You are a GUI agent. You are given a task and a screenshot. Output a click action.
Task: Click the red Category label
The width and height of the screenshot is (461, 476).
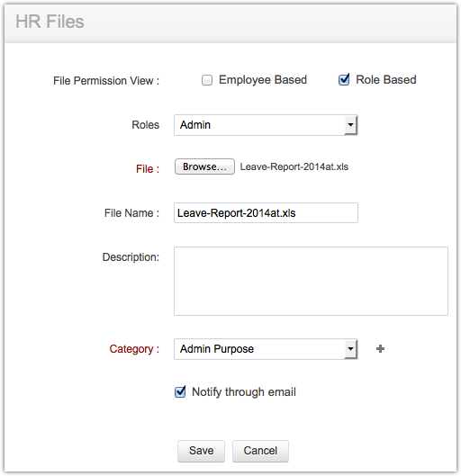(134, 349)
